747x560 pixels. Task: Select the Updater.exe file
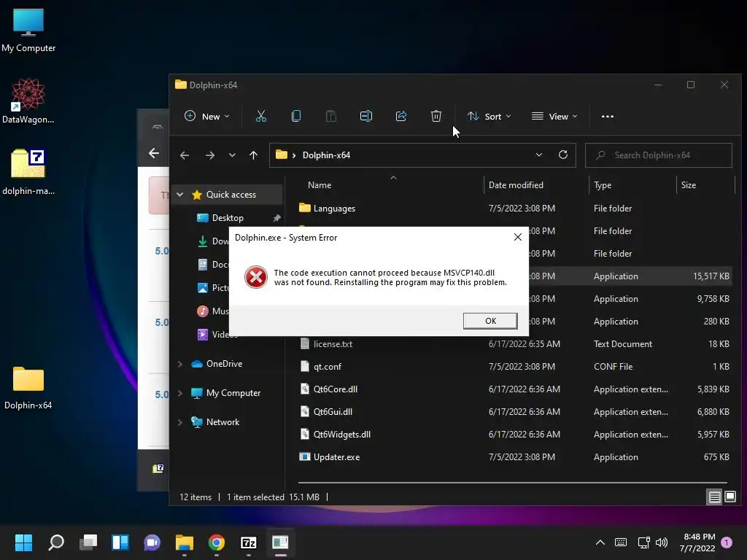point(336,457)
